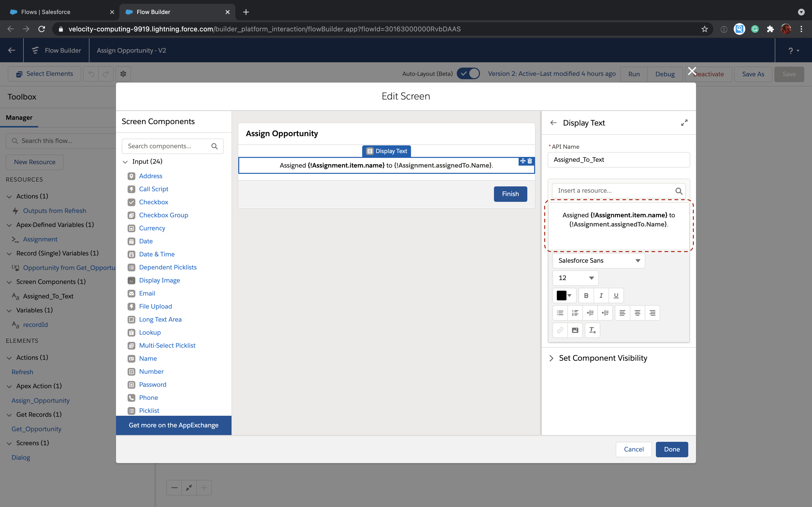
Task: Open the font size 12 dropdown
Action: [x=575, y=278]
